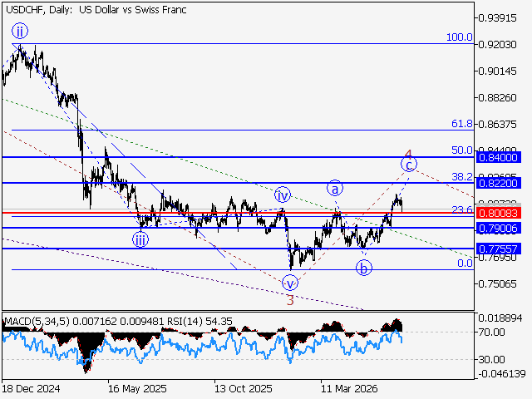Select the 0.77557 blue price tag
This screenshot has height=399, width=532.
click(498, 249)
